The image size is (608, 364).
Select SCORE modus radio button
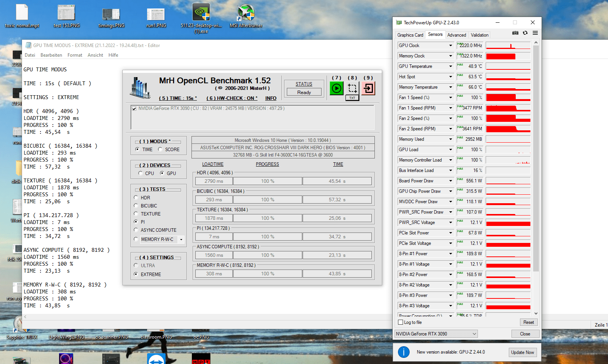point(160,149)
